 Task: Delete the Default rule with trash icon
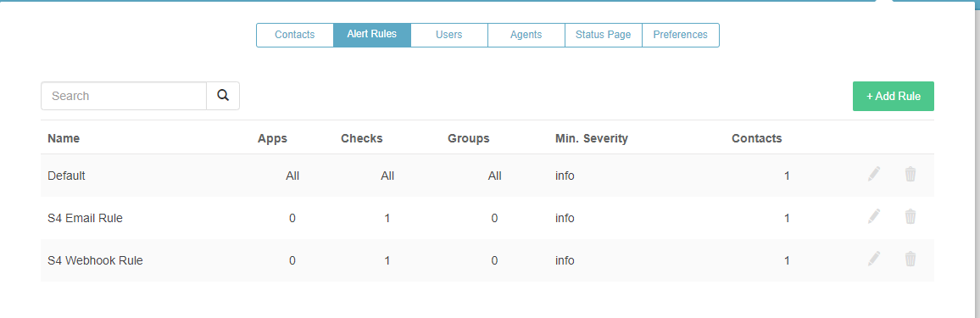click(x=910, y=174)
